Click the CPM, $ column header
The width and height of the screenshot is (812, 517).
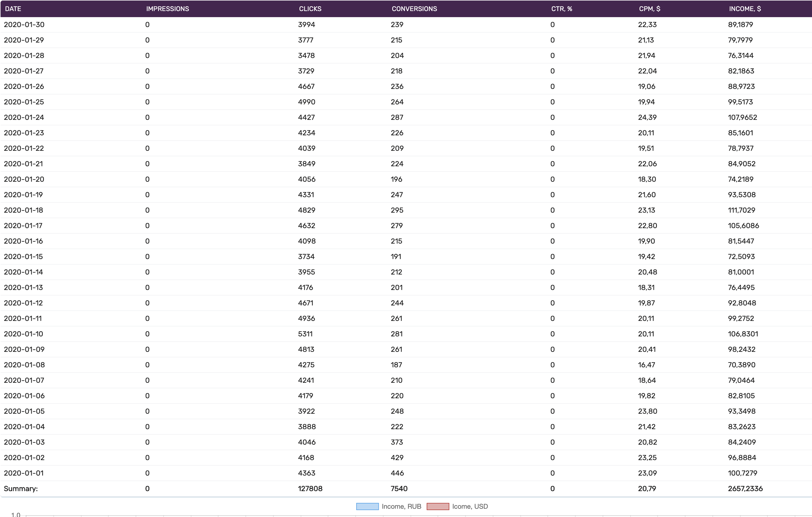point(649,9)
